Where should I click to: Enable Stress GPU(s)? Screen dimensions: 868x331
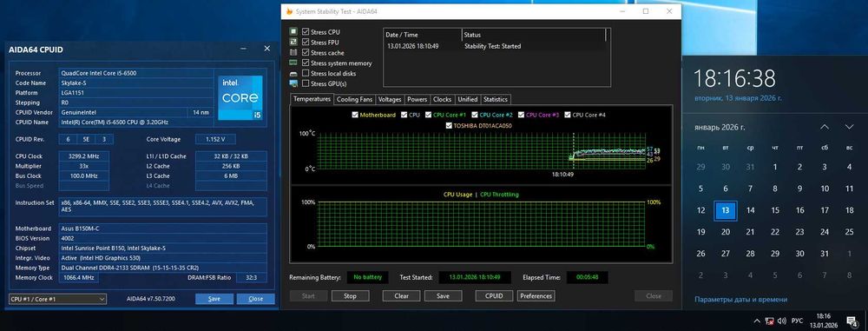(306, 83)
